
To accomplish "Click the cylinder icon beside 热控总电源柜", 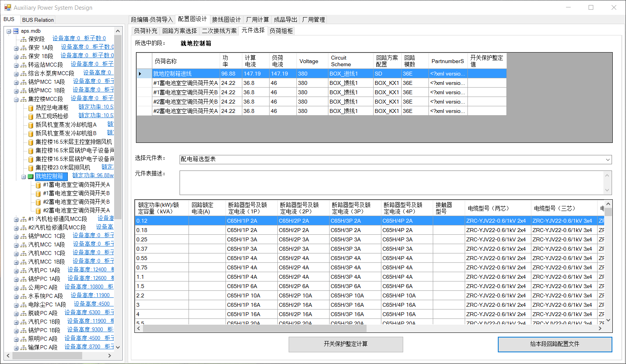I will (x=31, y=108).
